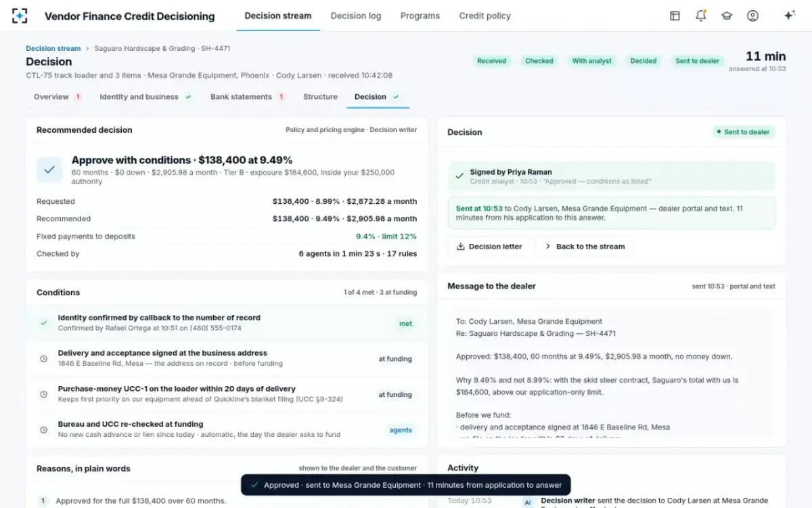Click 1 of 4 met · 3 at funding
This screenshot has height=508, width=812.
380,293
